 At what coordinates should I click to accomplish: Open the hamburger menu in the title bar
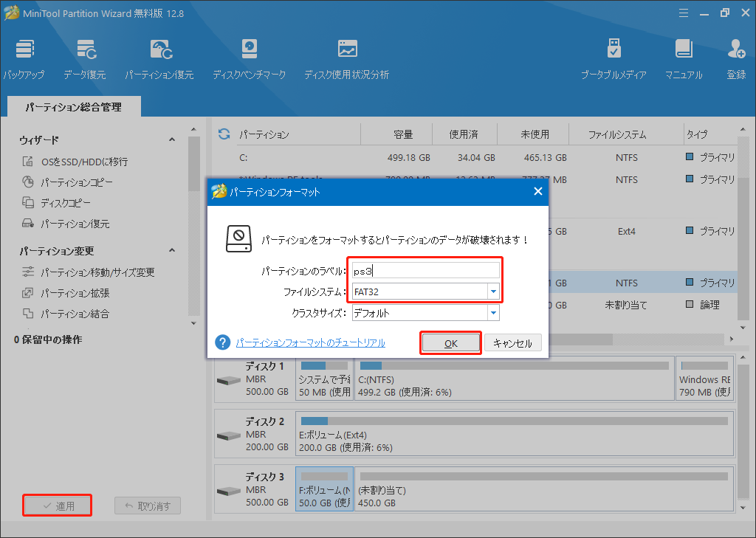pyautogui.click(x=684, y=13)
